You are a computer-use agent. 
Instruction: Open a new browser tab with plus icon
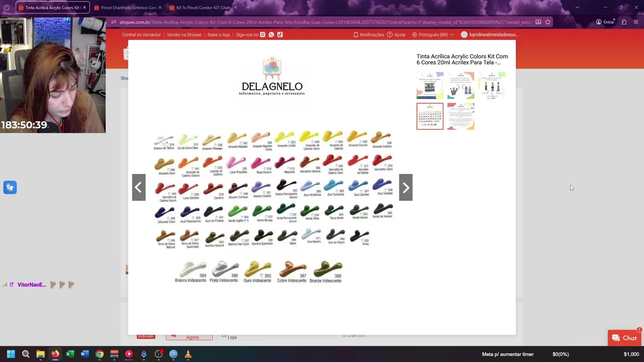[x=248, y=8]
